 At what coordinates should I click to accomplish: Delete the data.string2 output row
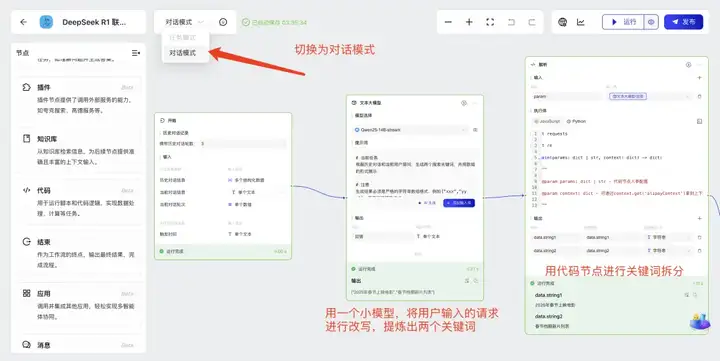(699, 251)
